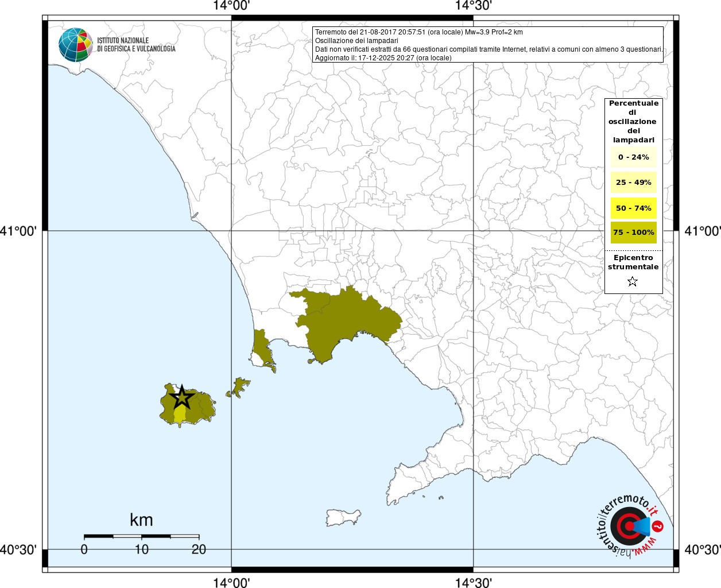Select the 0 - 24% legend swatch
Viewport: 721px width, 588px height.
pos(634,157)
